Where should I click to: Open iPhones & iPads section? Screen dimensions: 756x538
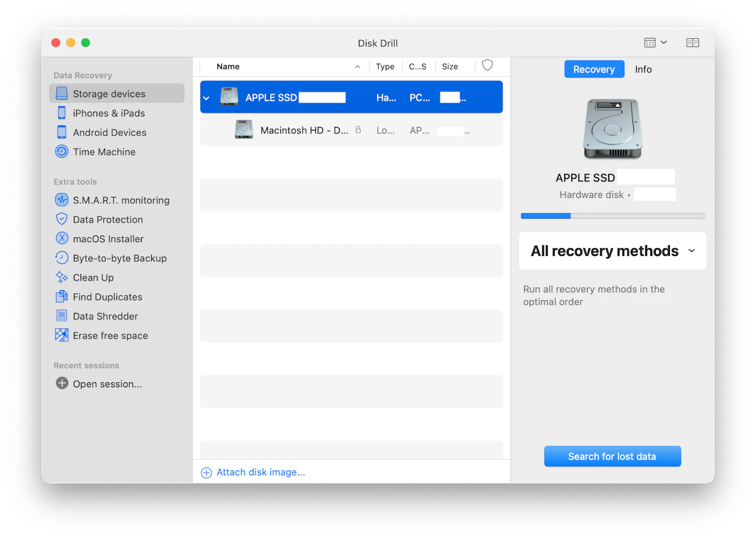109,113
